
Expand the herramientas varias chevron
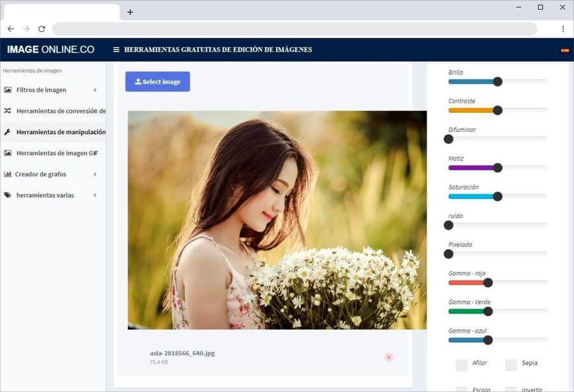click(x=95, y=195)
